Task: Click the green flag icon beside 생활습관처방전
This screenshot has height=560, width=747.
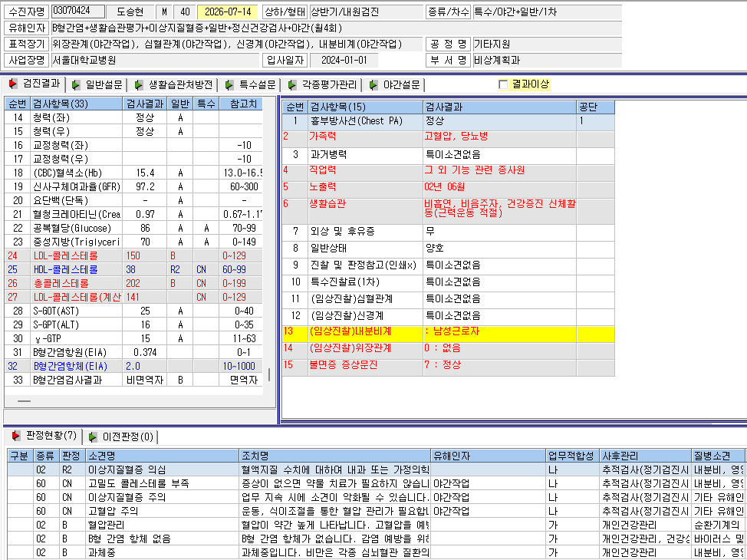Action: [x=139, y=85]
